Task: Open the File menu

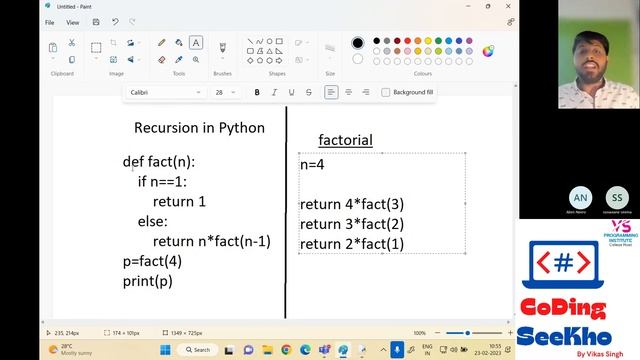Action: coord(49,22)
